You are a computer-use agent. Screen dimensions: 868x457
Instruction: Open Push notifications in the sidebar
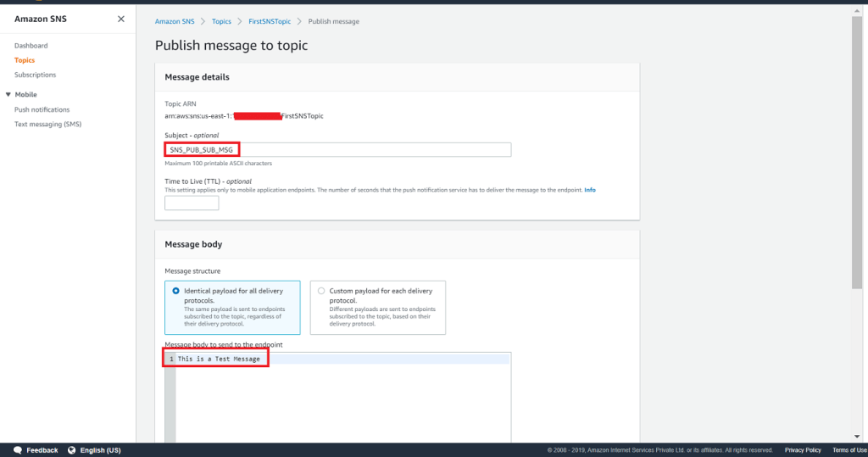[x=42, y=109]
